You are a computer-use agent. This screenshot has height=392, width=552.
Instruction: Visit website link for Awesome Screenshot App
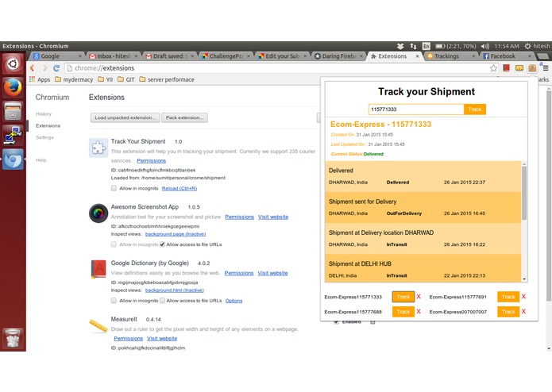[273, 217]
